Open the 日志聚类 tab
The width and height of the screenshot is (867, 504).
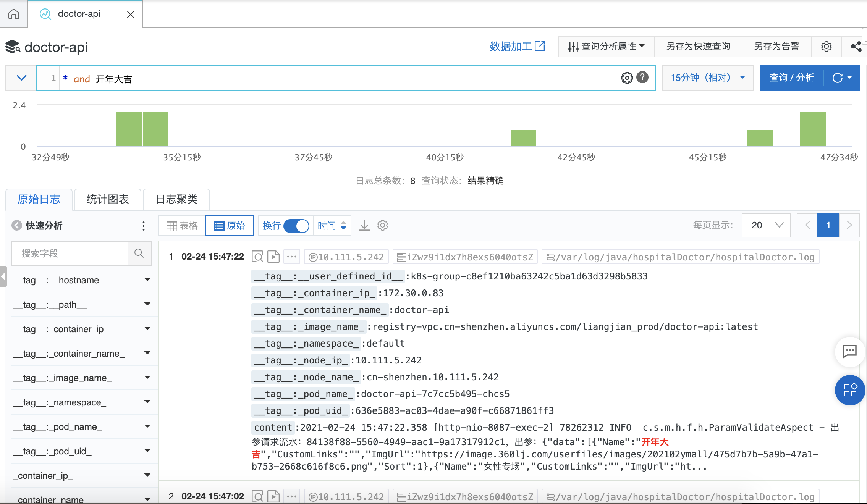[176, 199]
